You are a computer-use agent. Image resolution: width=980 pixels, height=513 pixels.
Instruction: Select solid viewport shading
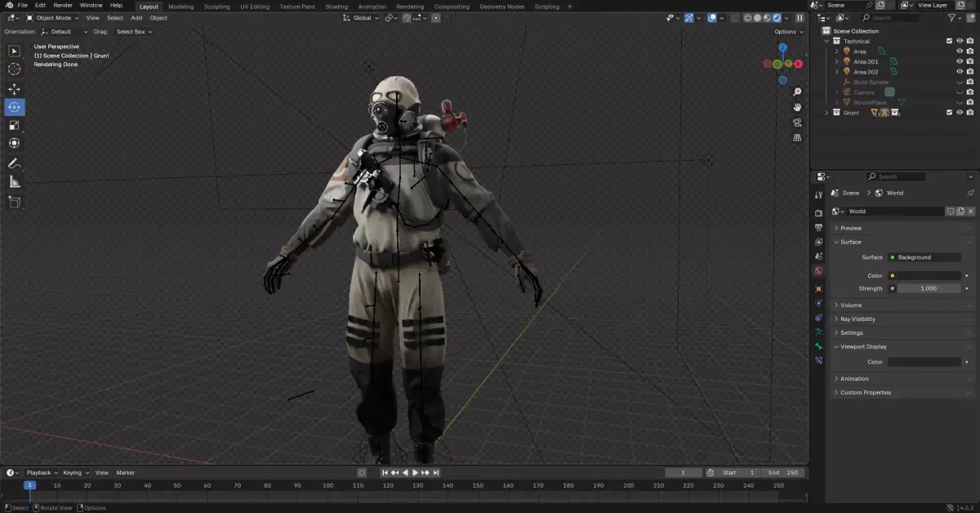click(757, 18)
